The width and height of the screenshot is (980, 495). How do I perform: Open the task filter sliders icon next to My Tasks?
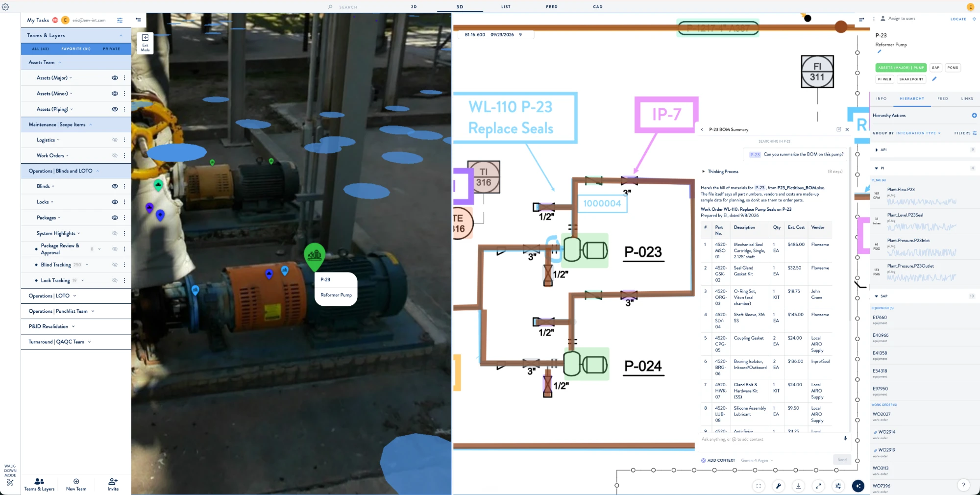click(120, 20)
